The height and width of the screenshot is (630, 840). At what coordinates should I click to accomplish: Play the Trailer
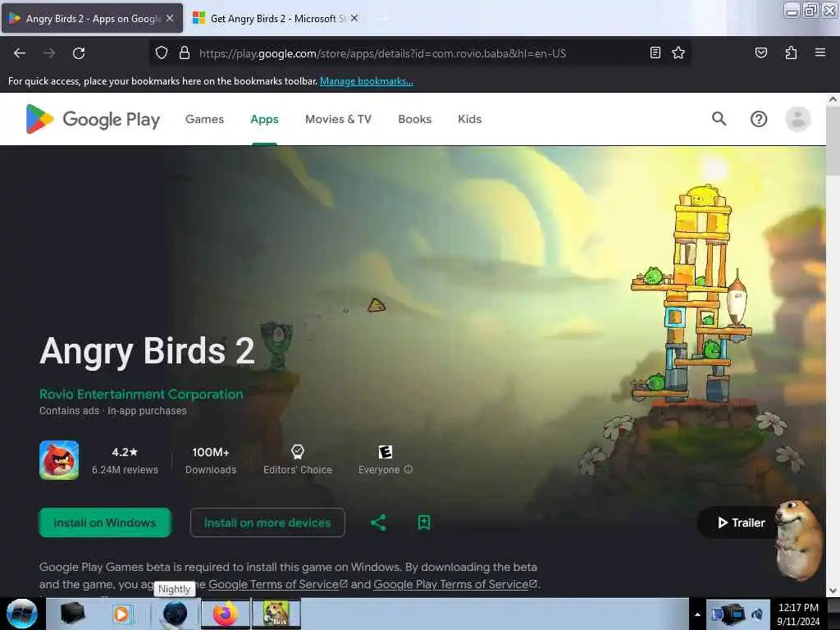coord(741,523)
